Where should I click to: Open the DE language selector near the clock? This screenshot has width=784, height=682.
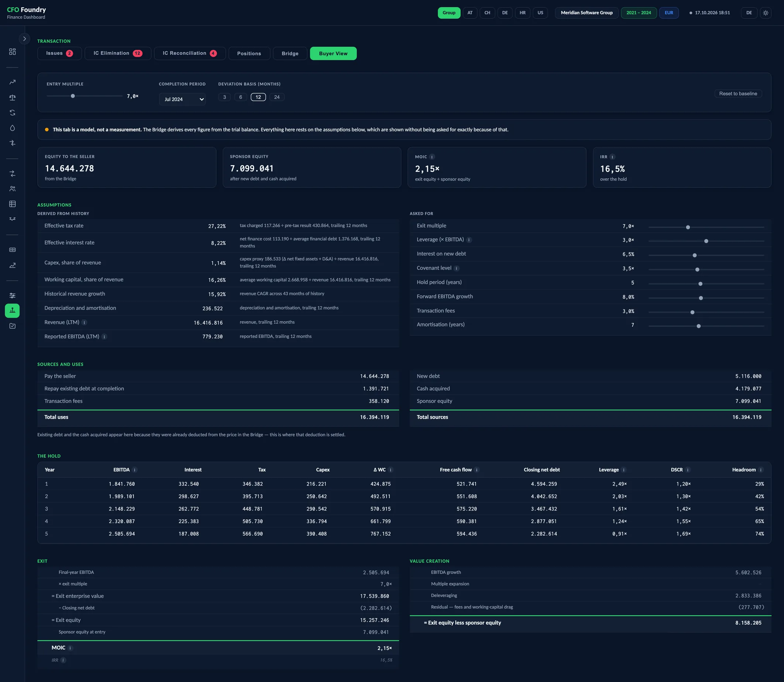749,13
